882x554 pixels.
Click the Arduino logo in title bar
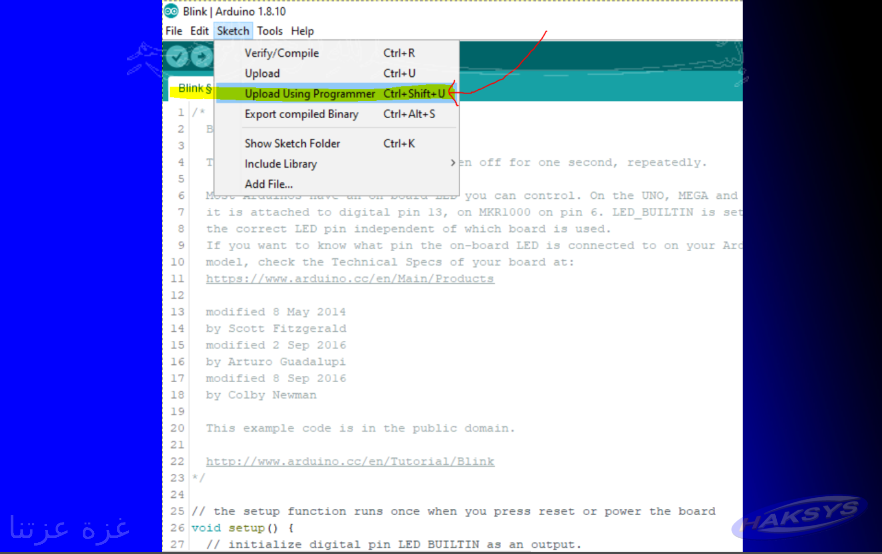172,11
